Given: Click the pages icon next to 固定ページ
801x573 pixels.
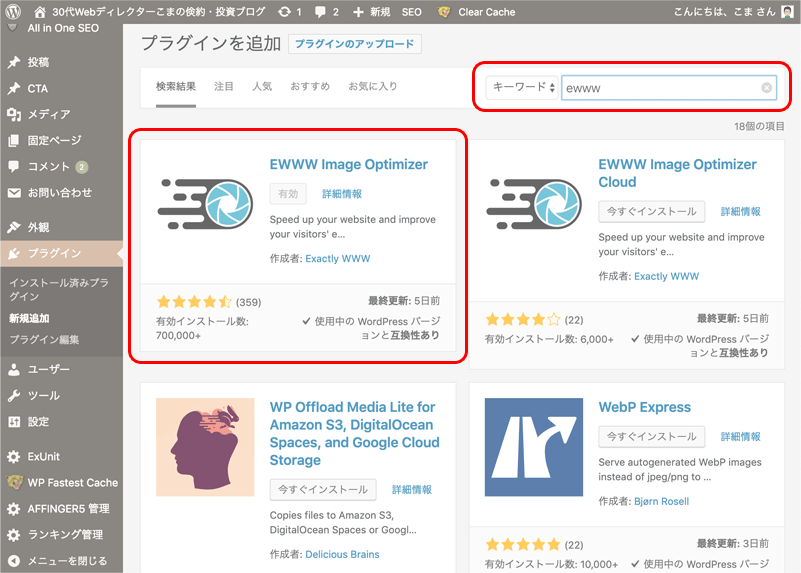Looking at the screenshot, I should (14, 140).
